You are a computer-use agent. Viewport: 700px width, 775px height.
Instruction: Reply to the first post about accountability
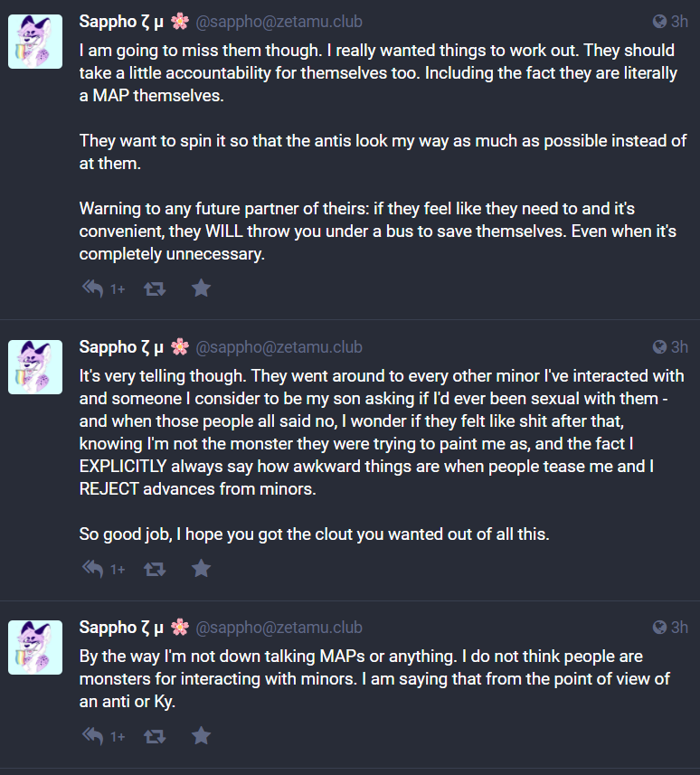coord(92,288)
